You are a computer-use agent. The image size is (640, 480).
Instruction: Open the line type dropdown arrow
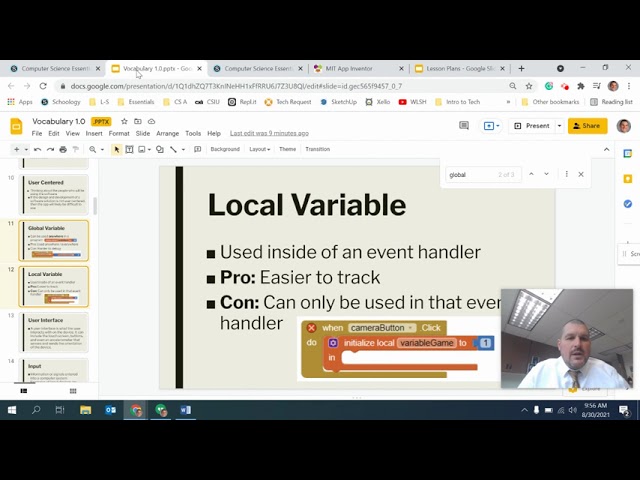(183, 149)
